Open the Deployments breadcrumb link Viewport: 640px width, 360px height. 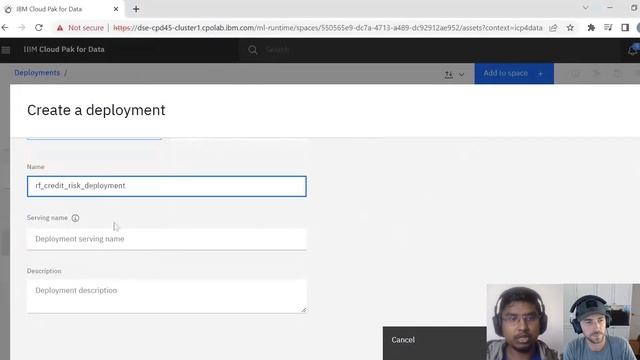[37, 73]
